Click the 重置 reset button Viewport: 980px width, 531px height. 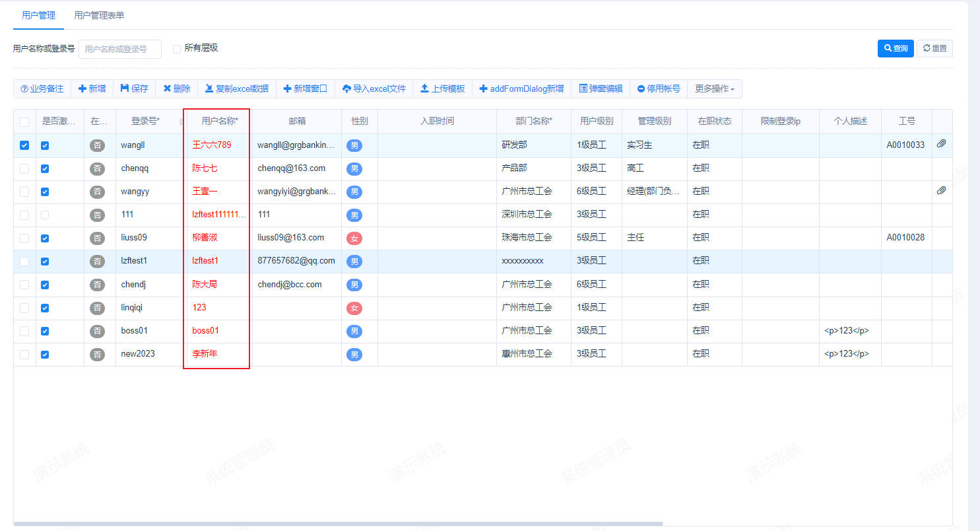[x=934, y=48]
